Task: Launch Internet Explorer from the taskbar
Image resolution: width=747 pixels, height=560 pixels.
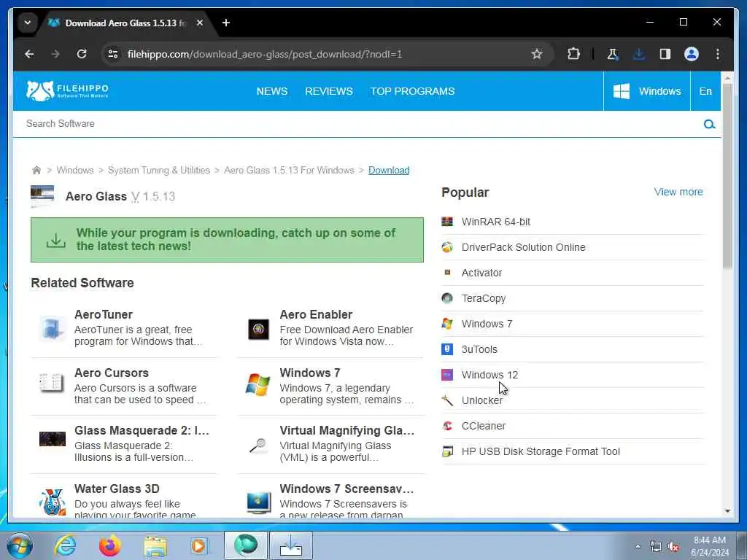Action: [65, 545]
